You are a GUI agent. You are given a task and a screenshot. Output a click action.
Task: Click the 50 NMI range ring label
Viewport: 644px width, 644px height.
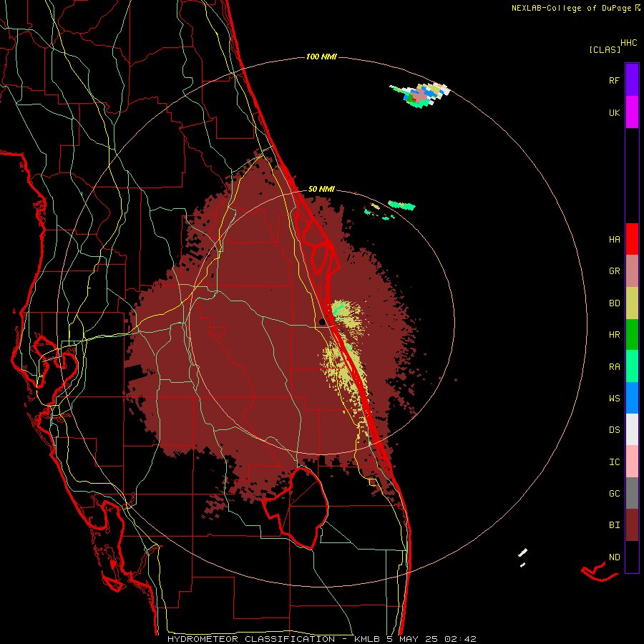coord(321,189)
